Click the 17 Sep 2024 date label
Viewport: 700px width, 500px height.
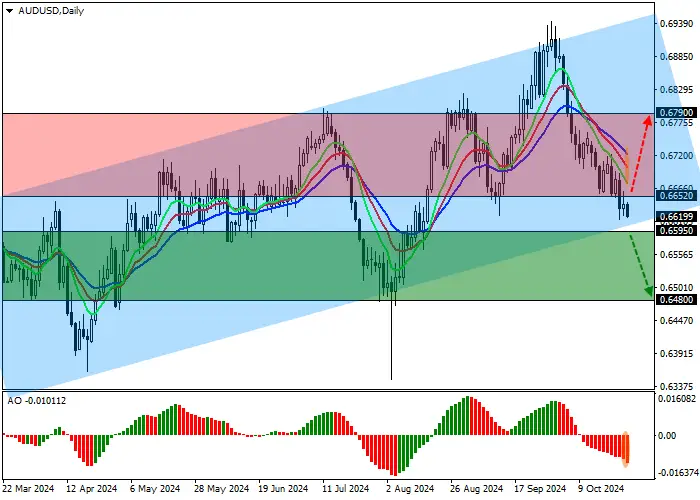tap(540, 489)
